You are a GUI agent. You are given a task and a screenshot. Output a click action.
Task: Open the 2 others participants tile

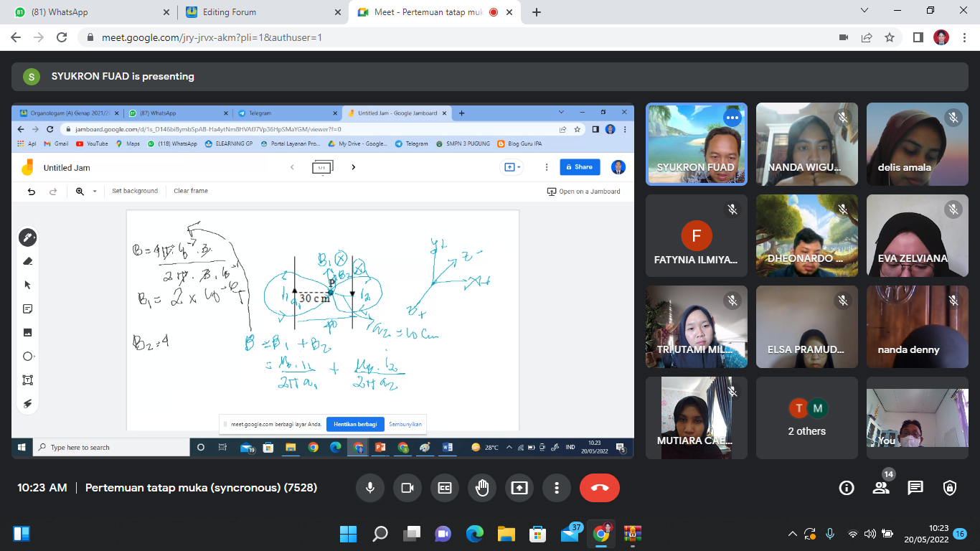click(x=807, y=418)
